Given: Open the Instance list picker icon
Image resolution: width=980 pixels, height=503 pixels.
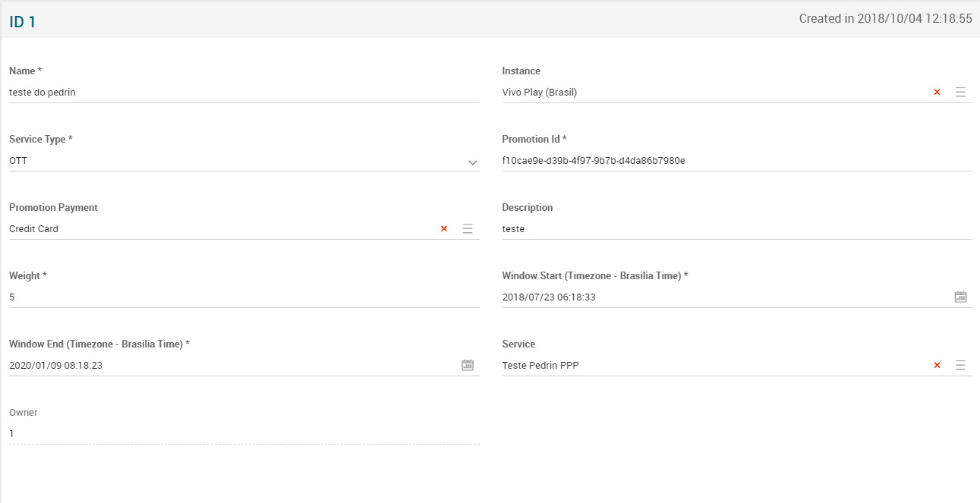Looking at the screenshot, I should tap(960, 92).
